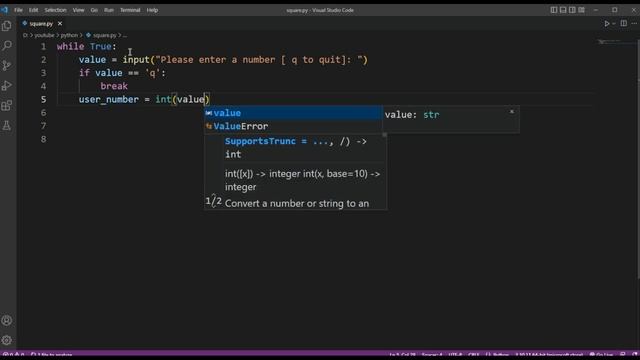This screenshot has height=360, width=640.
Task: Open the run options dropdown arrow
Action: tap(614, 24)
